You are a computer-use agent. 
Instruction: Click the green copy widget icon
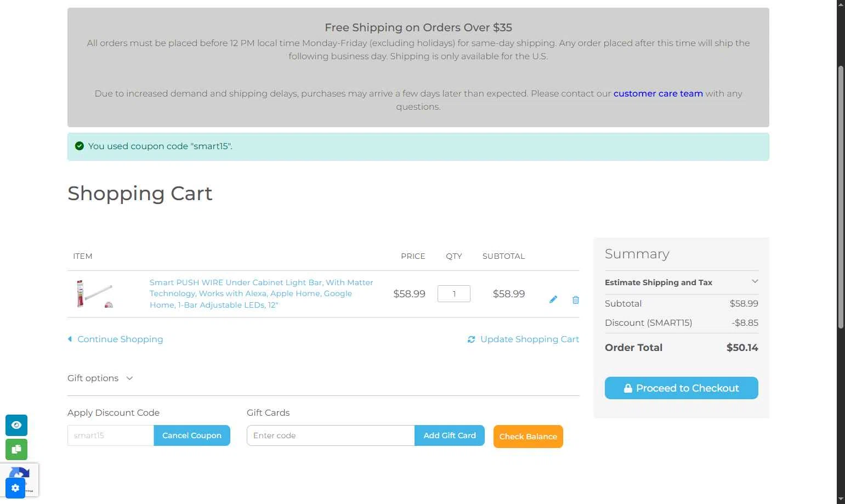point(16,449)
